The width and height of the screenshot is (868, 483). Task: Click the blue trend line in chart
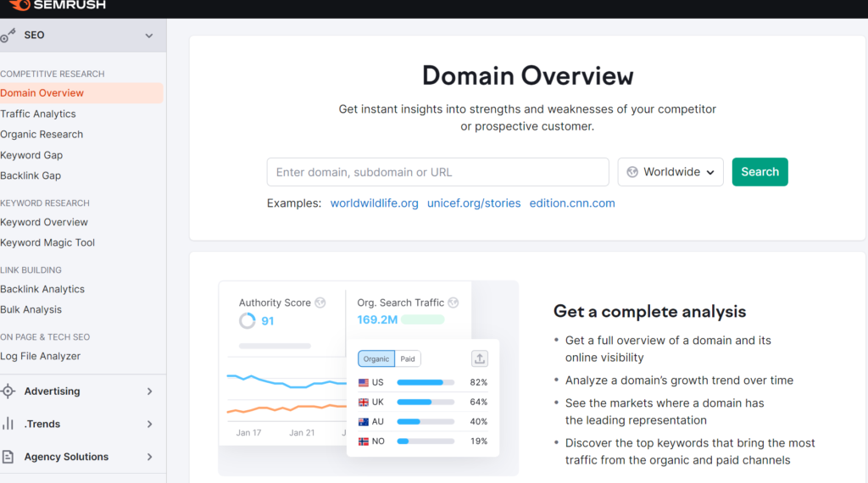(x=287, y=381)
